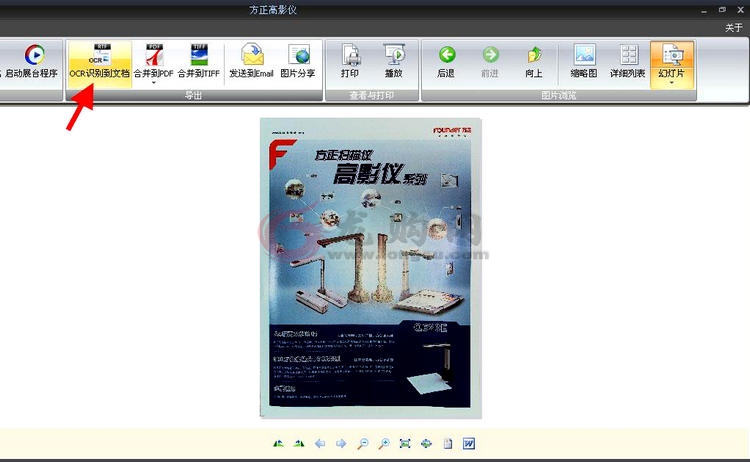Zoom out with minus magnifier
This screenshot has width=750, height=462.
pos(363,444)
